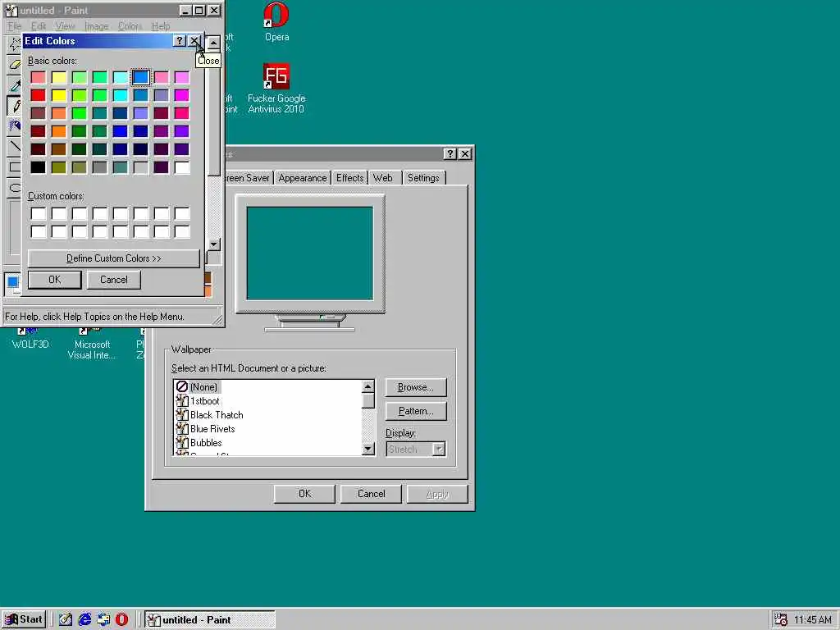Viewport: 840px width, 630px height.
Task: Open the Paint Help menu
Action: tap(161, 25)
